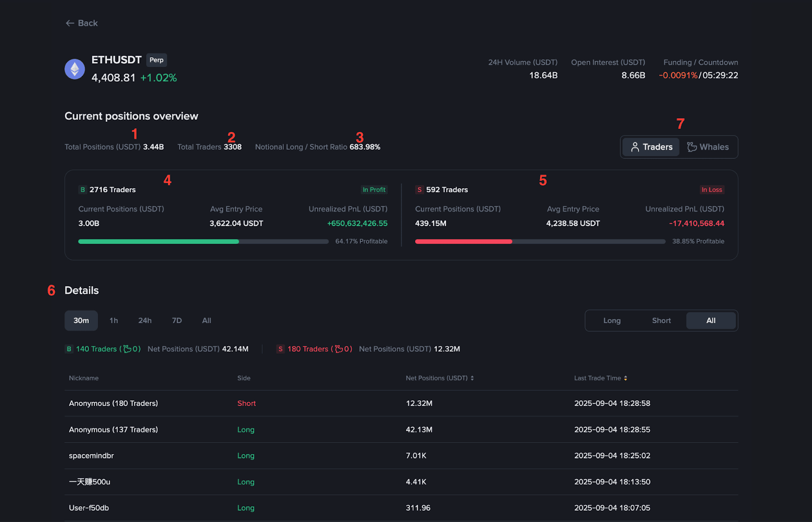Click the Ethereum coin logo
This screenshot has height=522, width=812.
[75, 69]
